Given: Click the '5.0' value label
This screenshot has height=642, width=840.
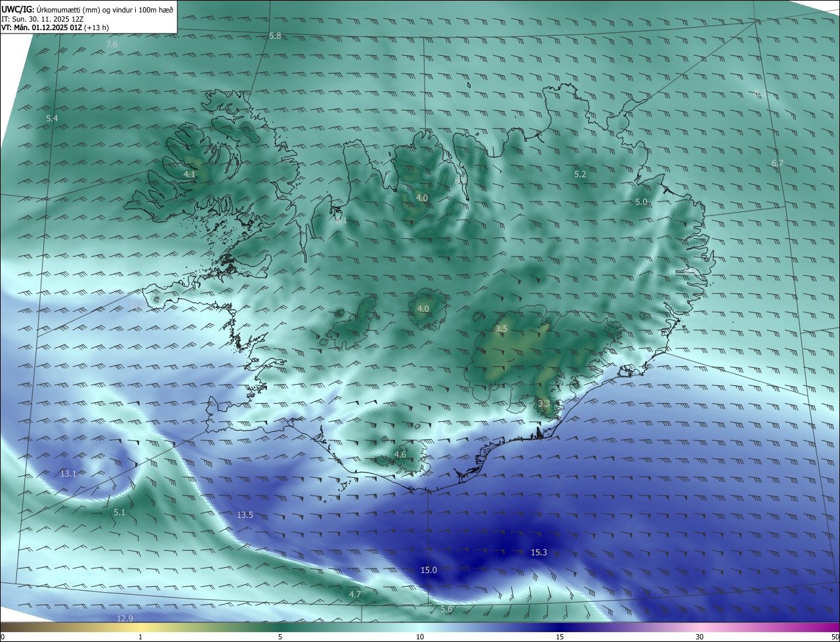Looking at the screenshot, I should pyautogui.click(x=641, y=202).
